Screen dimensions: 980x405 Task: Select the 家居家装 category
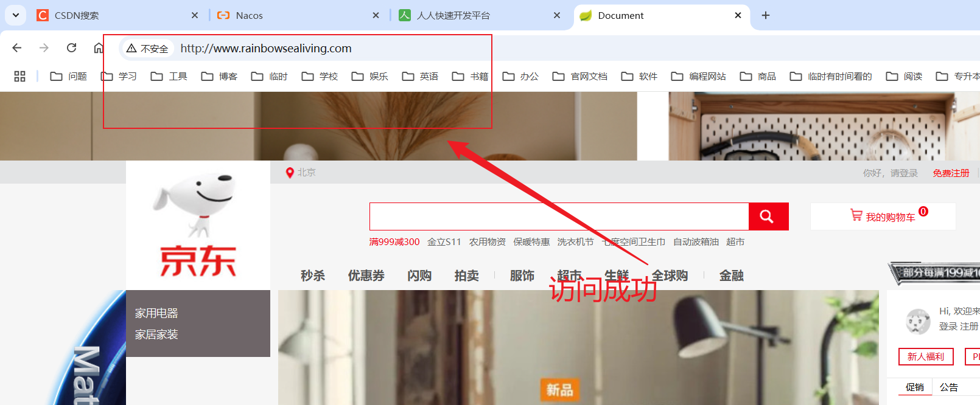pyautogui.click(x=156, y=334)
